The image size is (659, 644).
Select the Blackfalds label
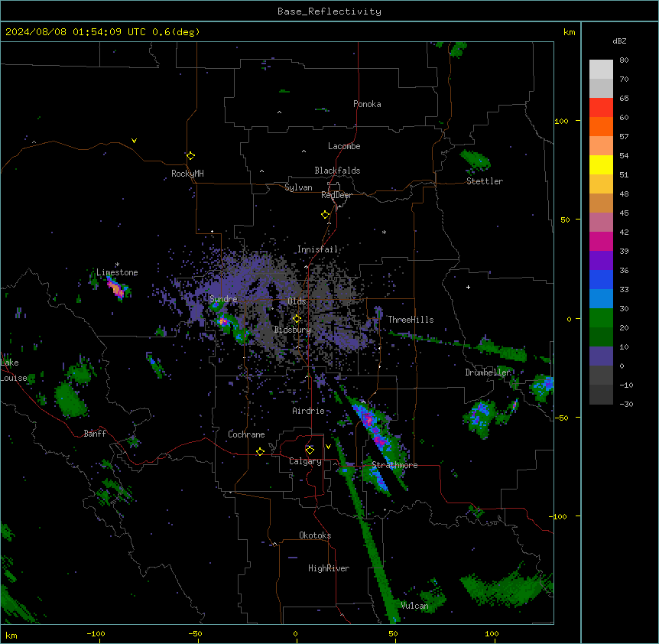click(x=337, y=171)
